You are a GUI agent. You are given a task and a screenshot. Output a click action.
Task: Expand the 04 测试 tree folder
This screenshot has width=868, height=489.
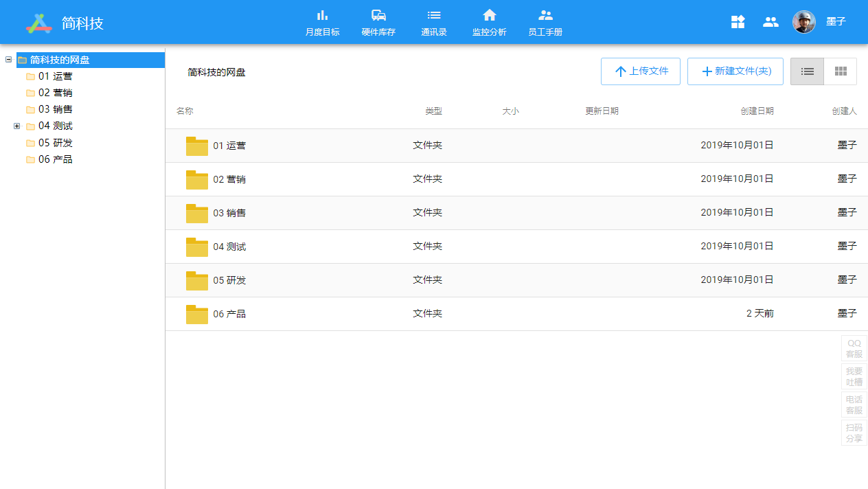(x=17, y=126)
